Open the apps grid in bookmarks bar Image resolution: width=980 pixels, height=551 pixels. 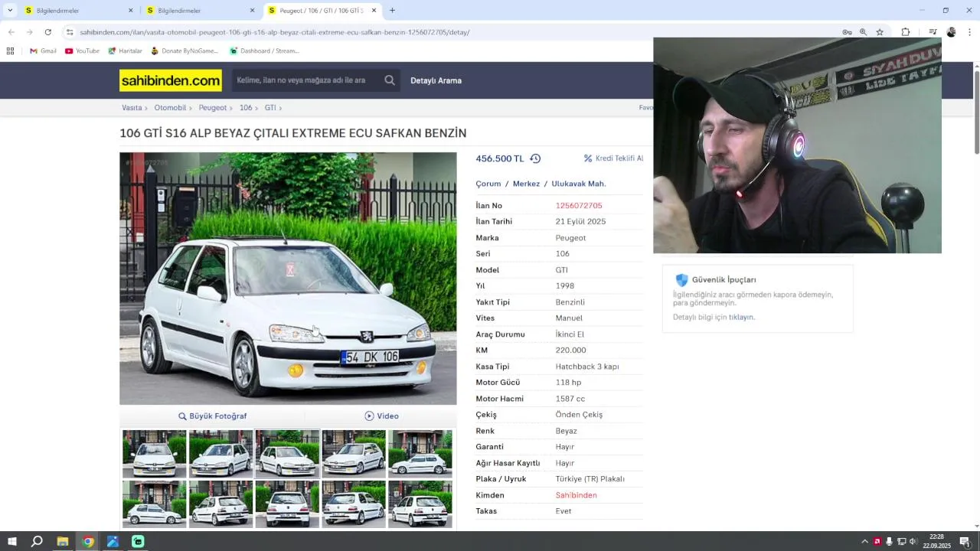click(10, 51)
